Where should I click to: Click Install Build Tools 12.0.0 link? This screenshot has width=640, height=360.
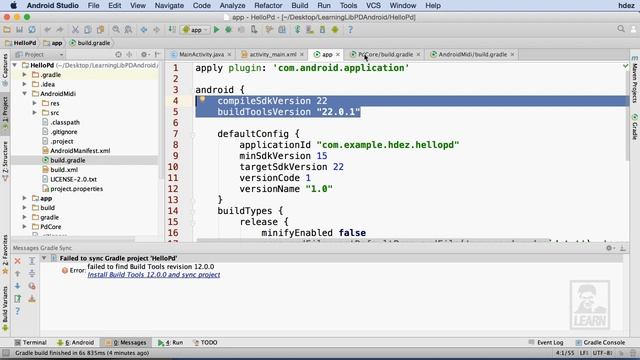click(x=154, y=275)
